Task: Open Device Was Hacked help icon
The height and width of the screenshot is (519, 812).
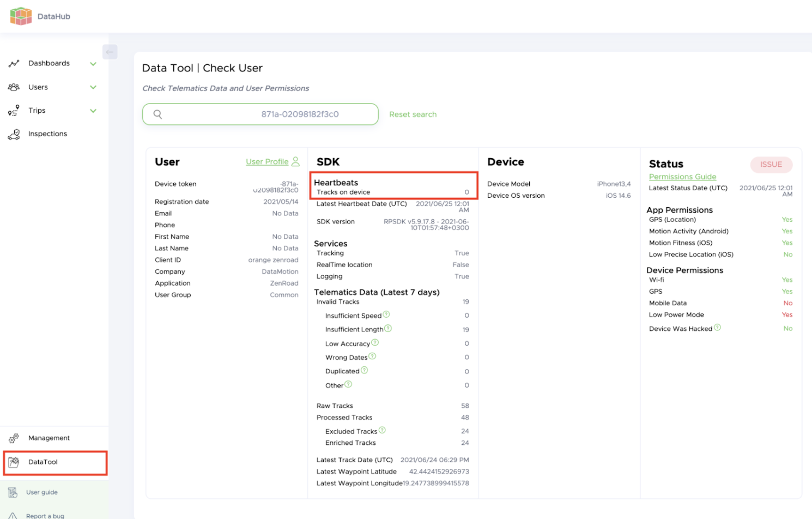Action: pos(717,327)
